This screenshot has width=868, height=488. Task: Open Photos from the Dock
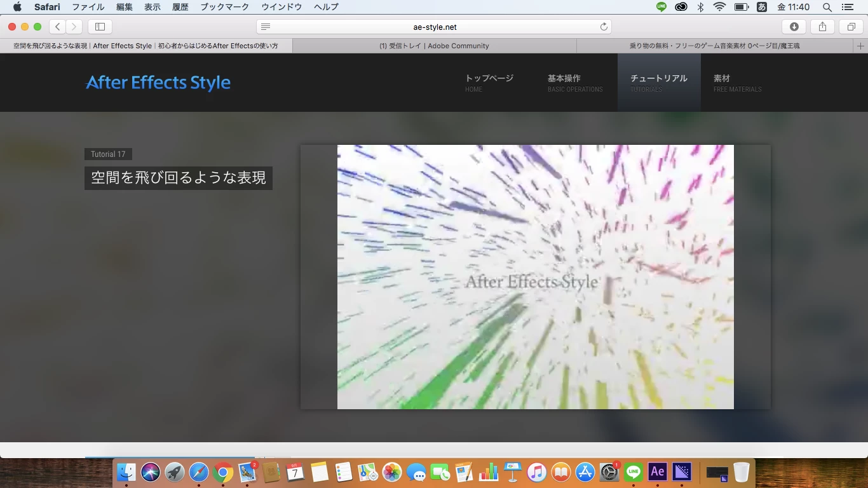(392, 472)
